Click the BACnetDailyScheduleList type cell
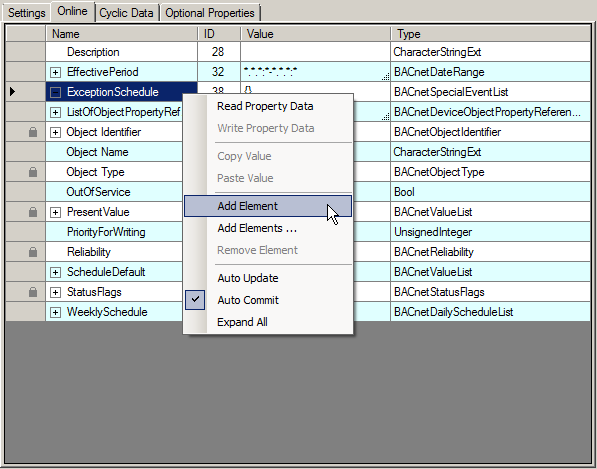Screen dimensions: 597x469 490,312
